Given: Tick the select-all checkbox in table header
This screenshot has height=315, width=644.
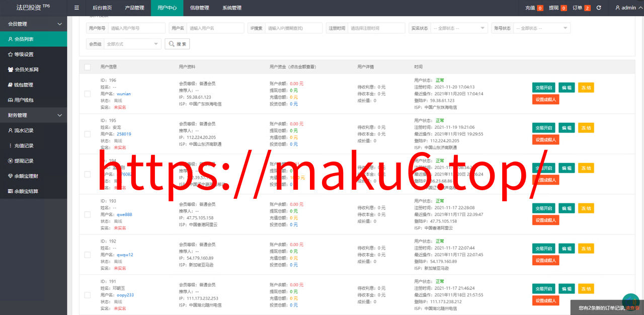Looking at the screenshot, I should pyautogui.click(x=88, y=67).
